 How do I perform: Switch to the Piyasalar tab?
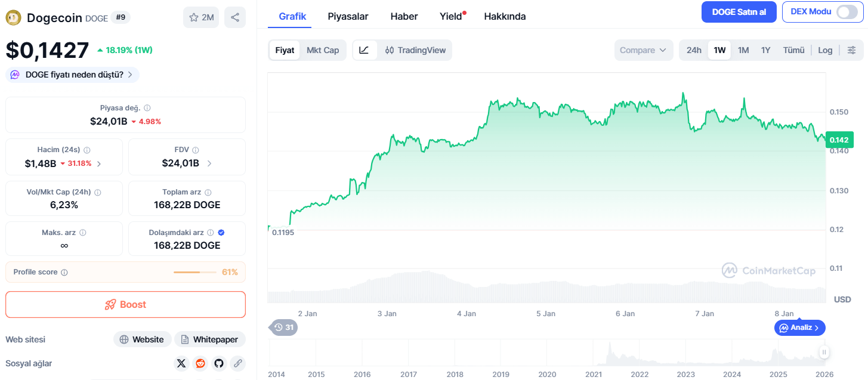tap(348, 16)
